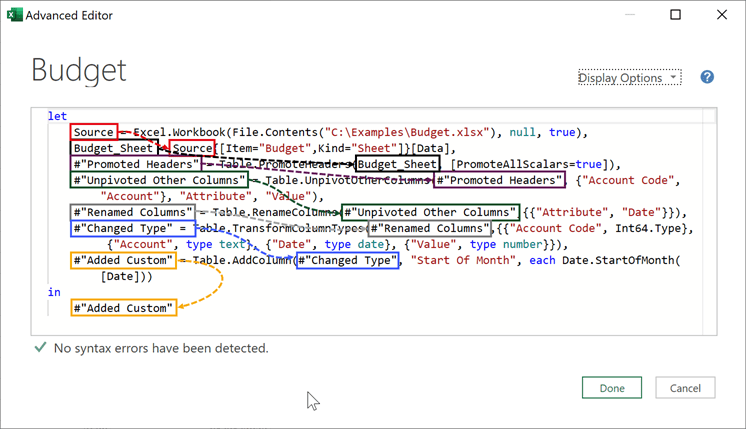The width and height of the screenshot is (746, 429).
Task: Click Budget_Sheet inside the Table.PromoteHeaders call
Action: pyautogui.click(x=397, y=164)
